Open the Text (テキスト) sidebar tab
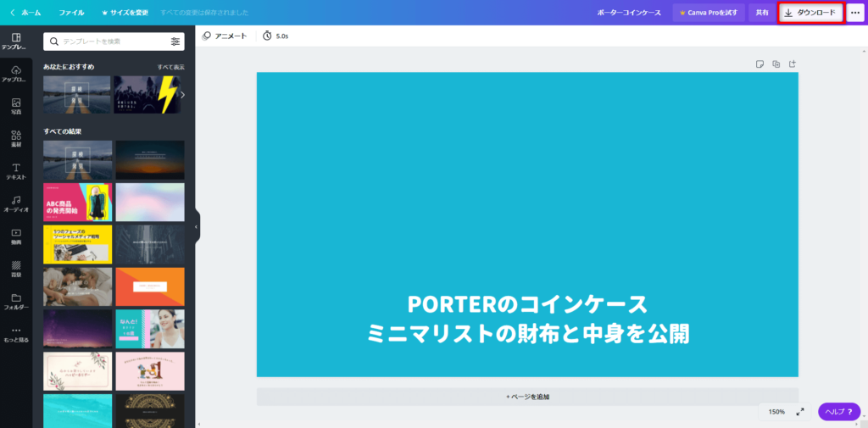 pos(16,172)
